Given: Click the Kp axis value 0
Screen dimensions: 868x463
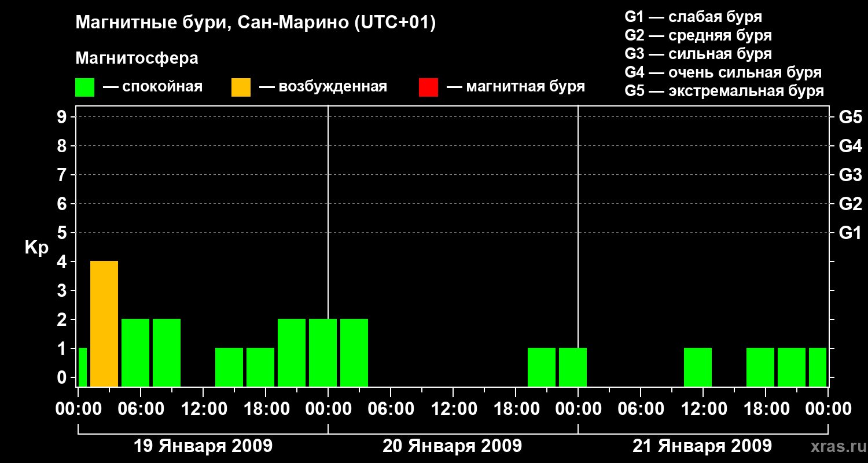Looking at the screenshot, I should pos(63,377).
